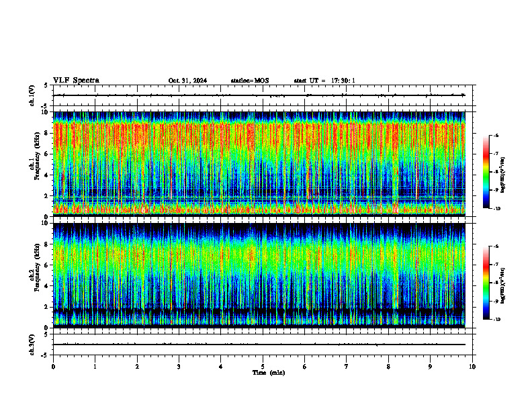Click the ch.2 frequency axis "2" tick label
The width and height of the screenshot is (532, 411).
coord(47,307)
